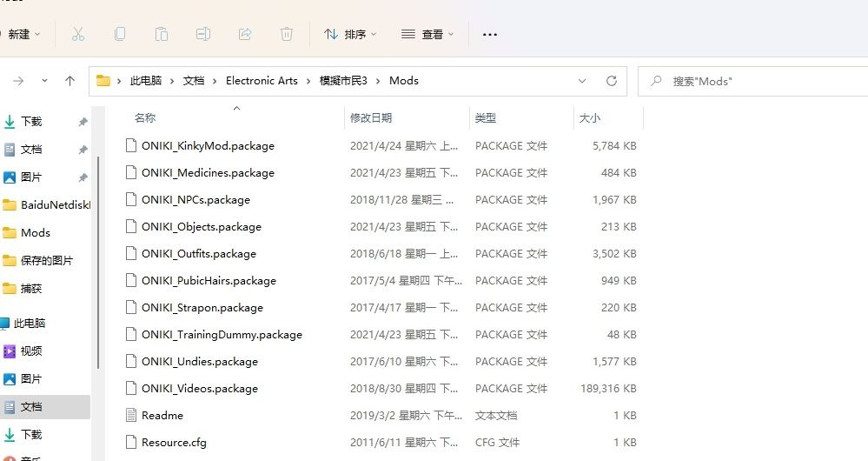This screenshot has width=868, height=461.
Task: Click the Copy icon in toolbar
Action: [120, 34]
